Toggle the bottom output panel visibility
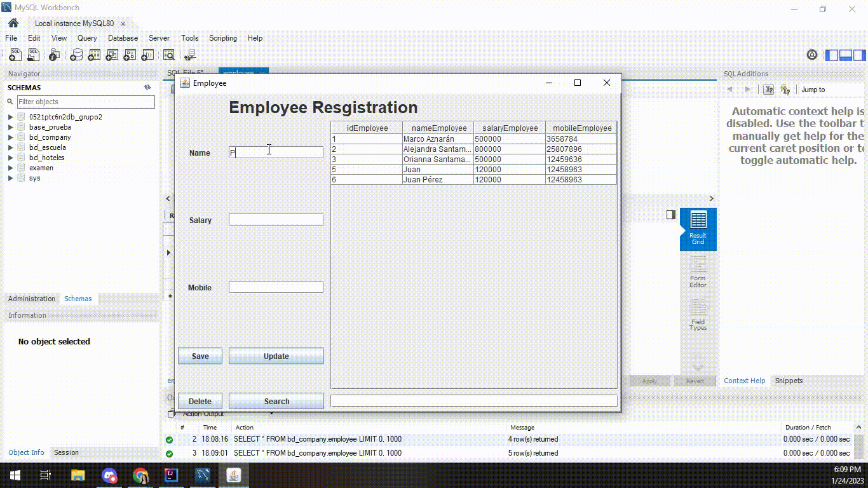Image resolution: width=868 pixels, height=488 pixels. [846, 55]
